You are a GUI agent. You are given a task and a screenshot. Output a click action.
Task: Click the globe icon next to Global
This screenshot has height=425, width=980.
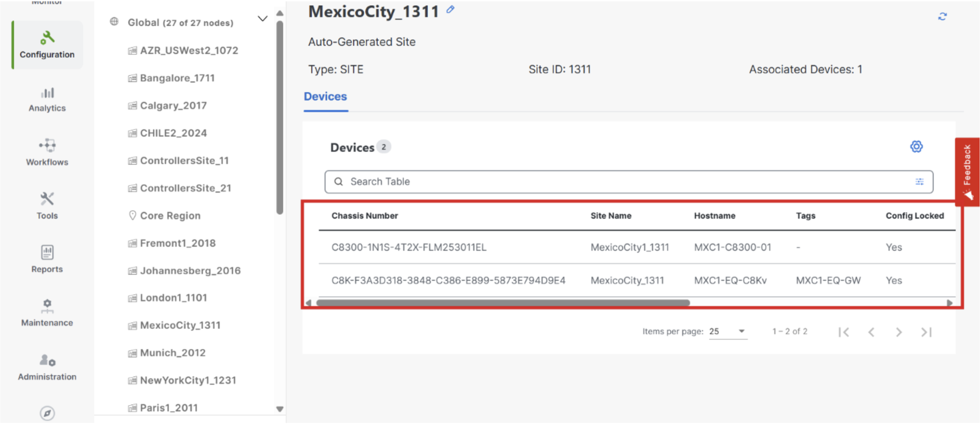point(114,21)
